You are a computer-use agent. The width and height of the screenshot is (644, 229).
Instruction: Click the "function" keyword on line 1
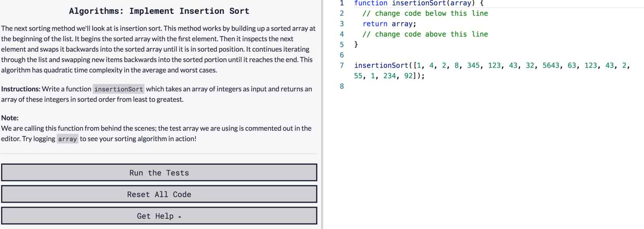tap(370, 4)
